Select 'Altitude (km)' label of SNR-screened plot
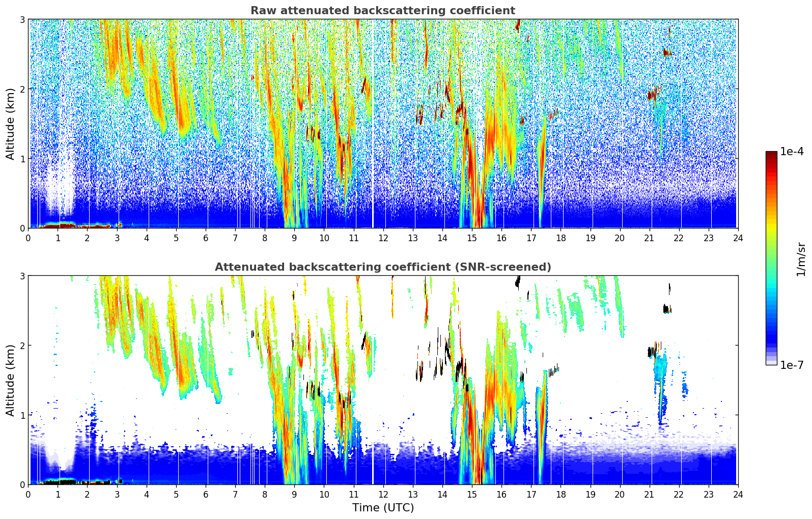812x519 pixels. (11, 380)
